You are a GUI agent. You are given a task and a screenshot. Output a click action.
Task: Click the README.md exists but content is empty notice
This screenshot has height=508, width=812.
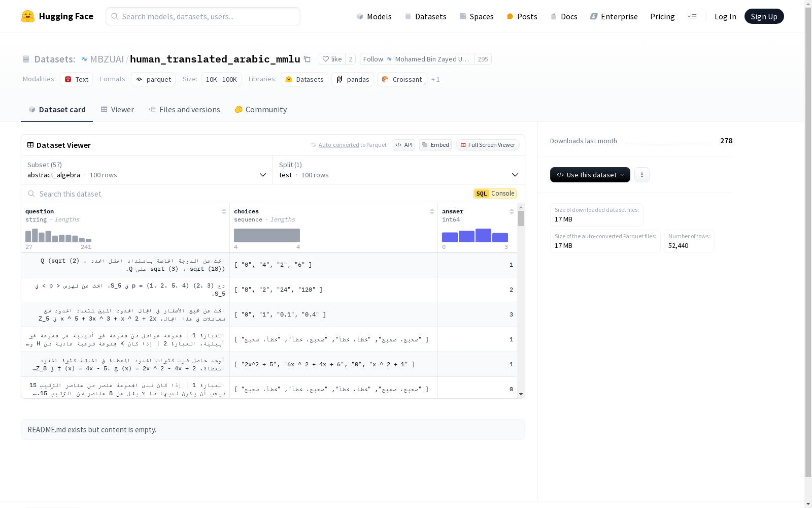click(273, 430)
